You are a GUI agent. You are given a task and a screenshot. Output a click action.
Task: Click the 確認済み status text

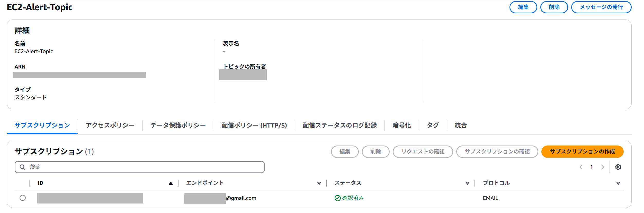[x=353, y=198]
